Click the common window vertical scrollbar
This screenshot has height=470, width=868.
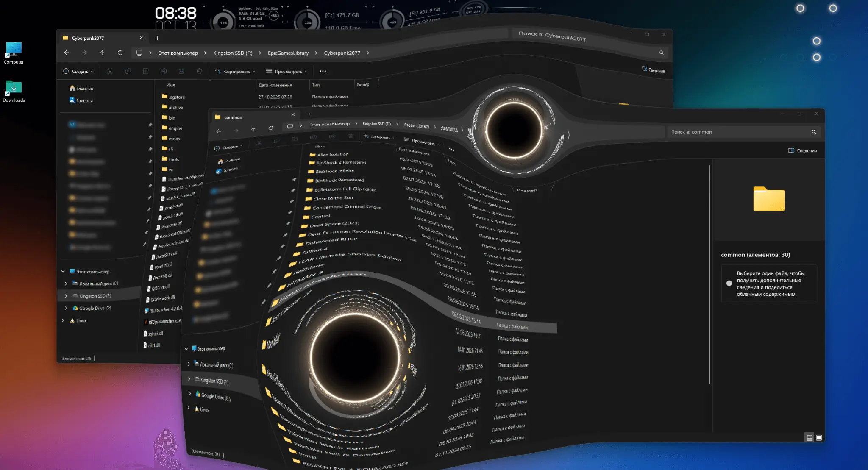[x=709, y=275]
